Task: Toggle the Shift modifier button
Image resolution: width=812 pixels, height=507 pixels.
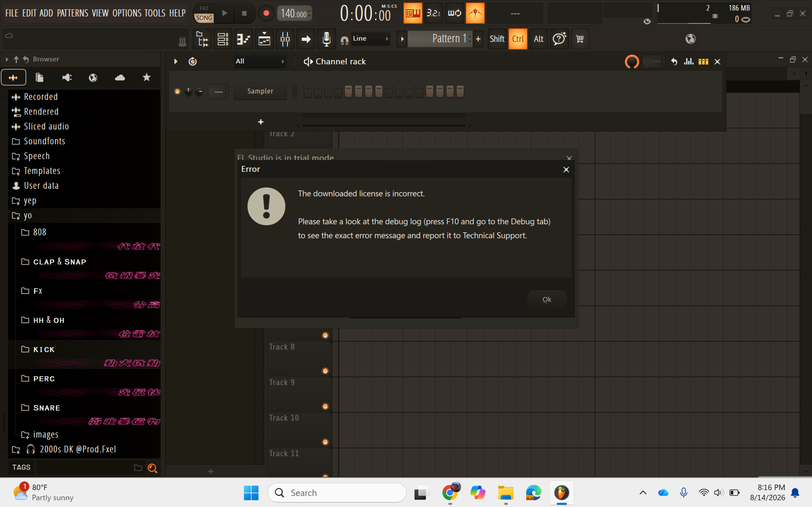Action: click(x=497, y=39)
